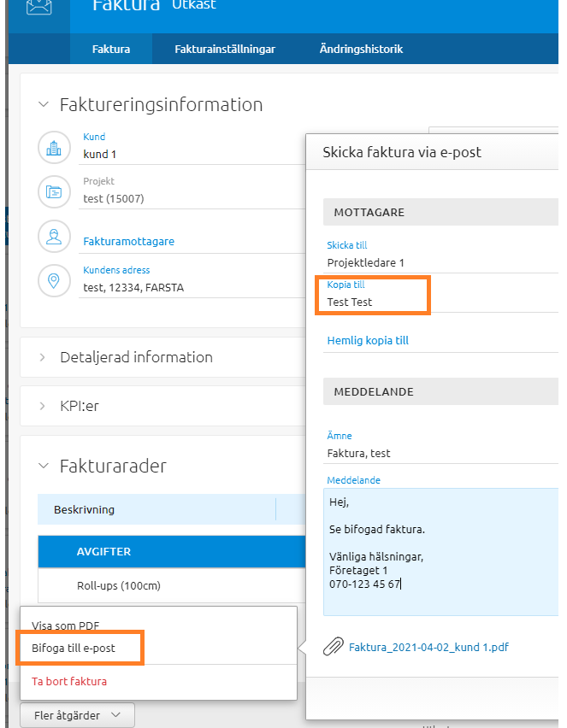Viewport: 567px width, 728px height.
Task: Click the Fakturamottagare person icon
Action: click(x=54, y=237)
